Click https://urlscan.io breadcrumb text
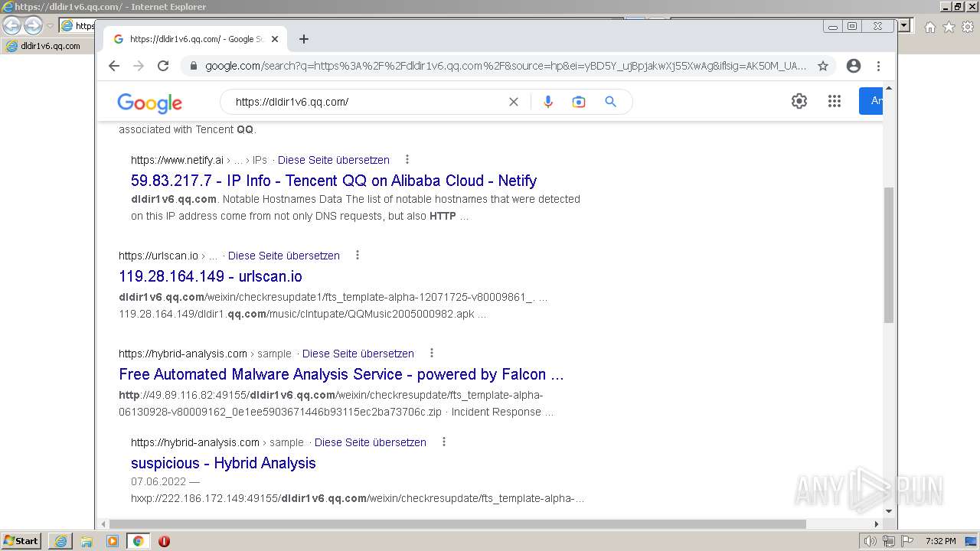980x551 pixels. 158,256
